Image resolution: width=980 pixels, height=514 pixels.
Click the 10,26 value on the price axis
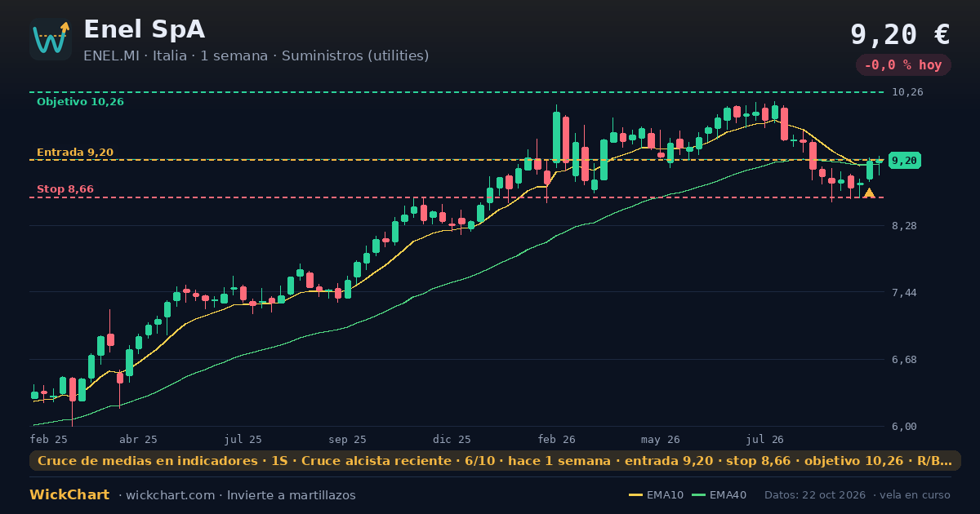(x=908, y=92)
